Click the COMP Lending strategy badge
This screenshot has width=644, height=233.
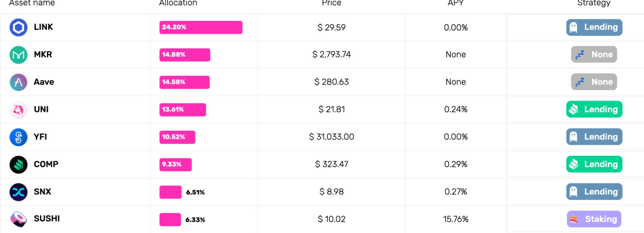pos(594,164)
